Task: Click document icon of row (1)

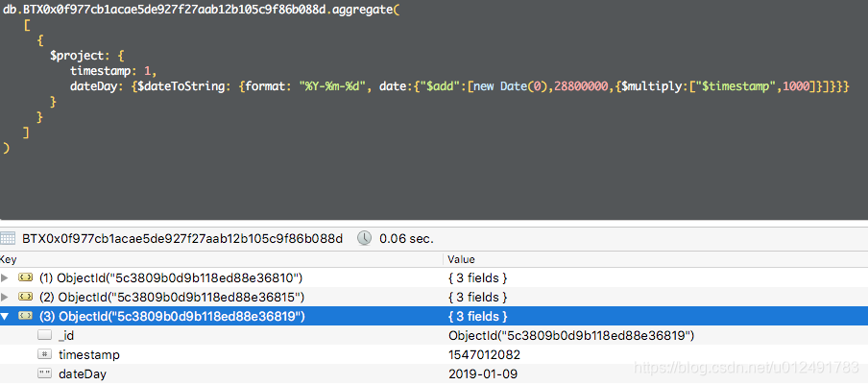Action: click(26, 277)
